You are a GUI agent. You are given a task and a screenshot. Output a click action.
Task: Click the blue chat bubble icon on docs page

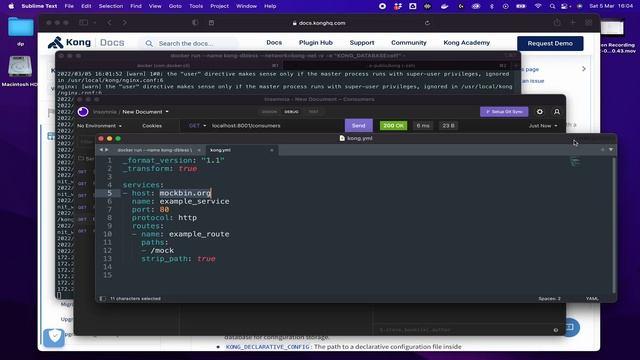[571, 327]
